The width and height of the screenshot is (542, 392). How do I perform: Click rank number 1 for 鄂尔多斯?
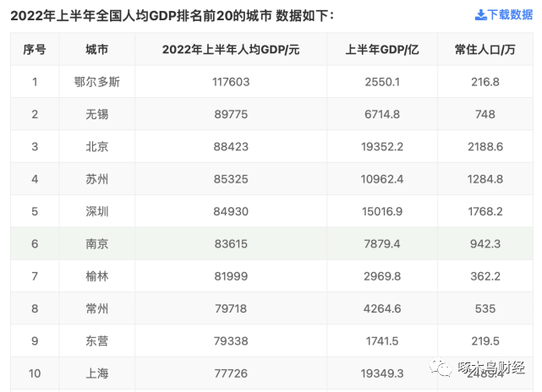[35, 82]
